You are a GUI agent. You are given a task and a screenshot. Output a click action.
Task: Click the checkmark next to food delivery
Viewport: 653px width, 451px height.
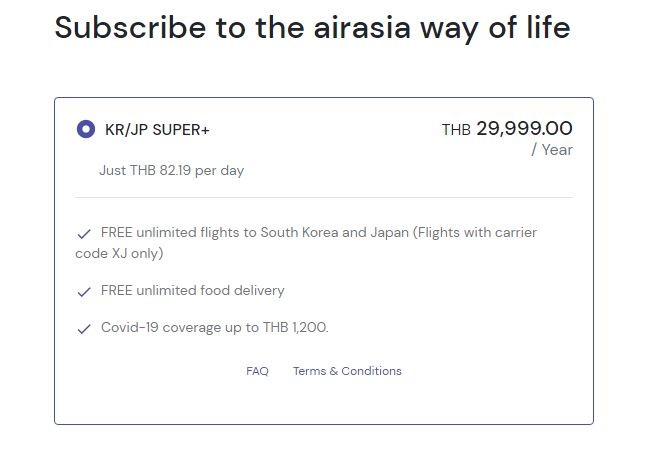coord(84,292)
